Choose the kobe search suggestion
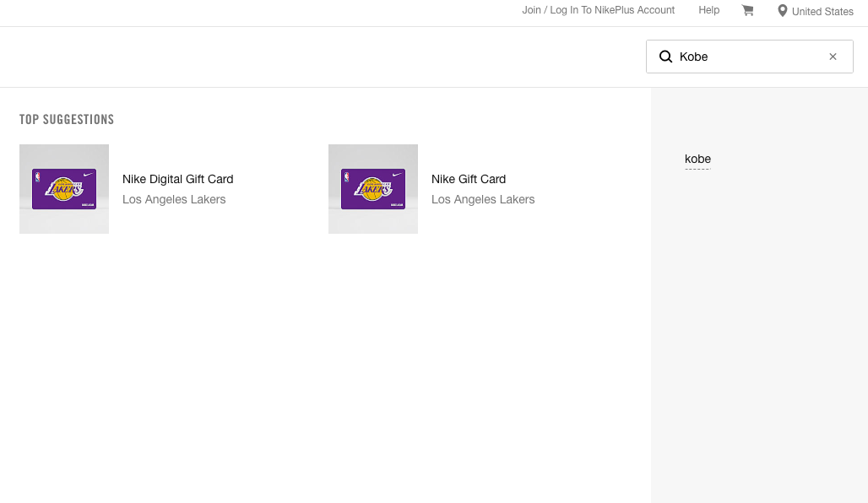 click(697, 159)
